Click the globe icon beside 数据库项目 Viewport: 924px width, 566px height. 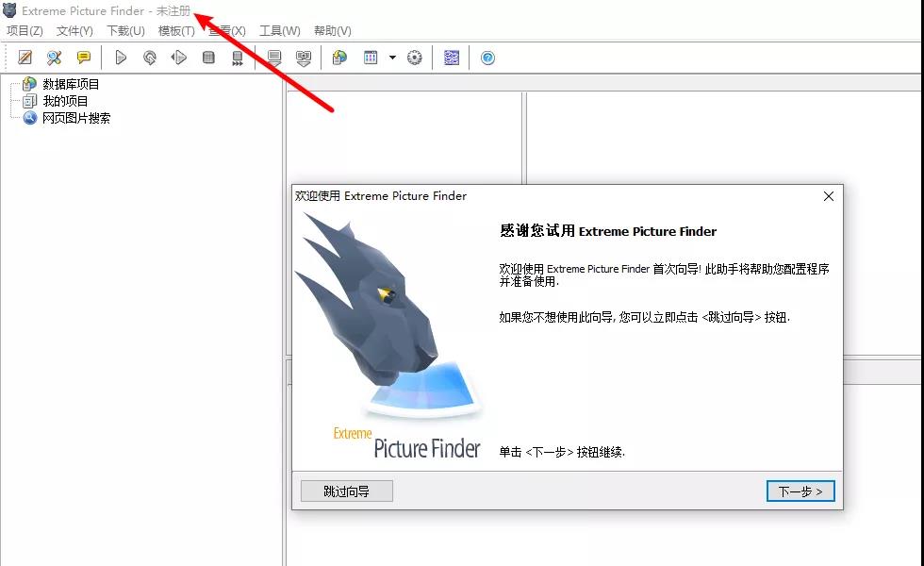point(29,84)
